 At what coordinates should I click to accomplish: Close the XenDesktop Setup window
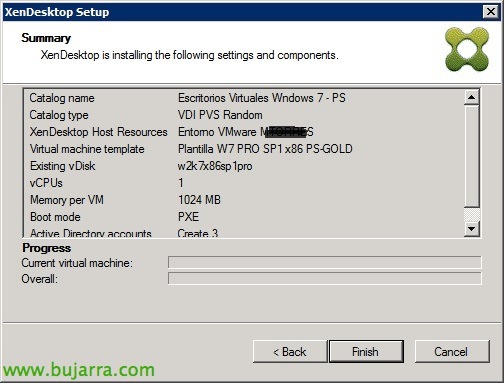point(491,12)
